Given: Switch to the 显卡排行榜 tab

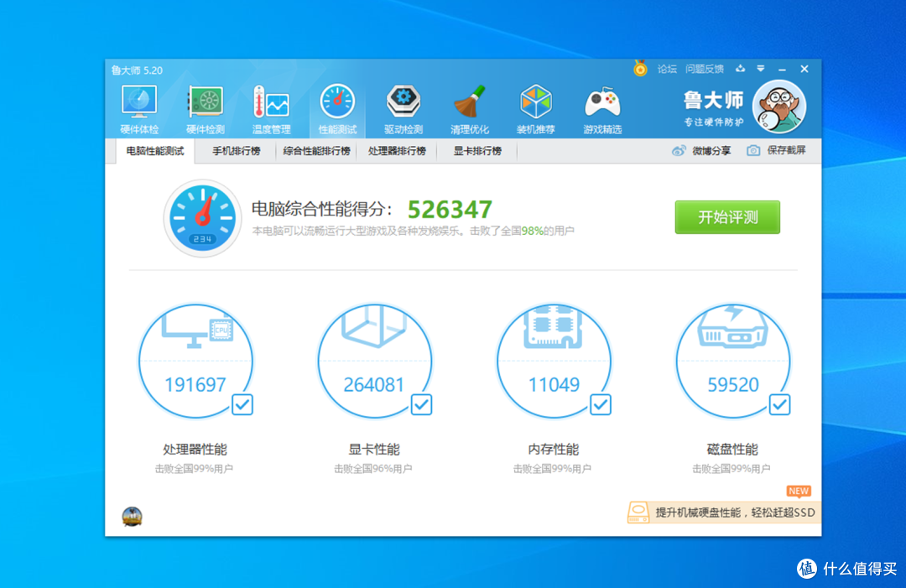Looking at the screenshot, I should coord(477,151).
